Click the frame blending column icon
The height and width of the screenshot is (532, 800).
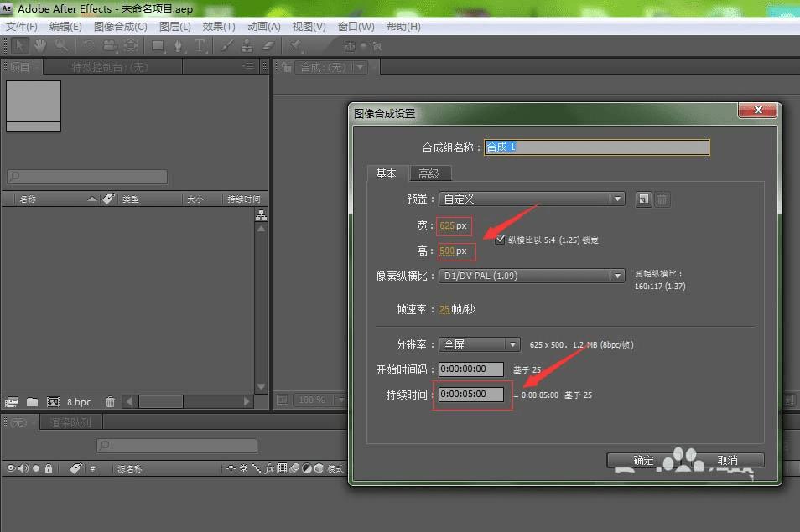(x=282, y=468)
